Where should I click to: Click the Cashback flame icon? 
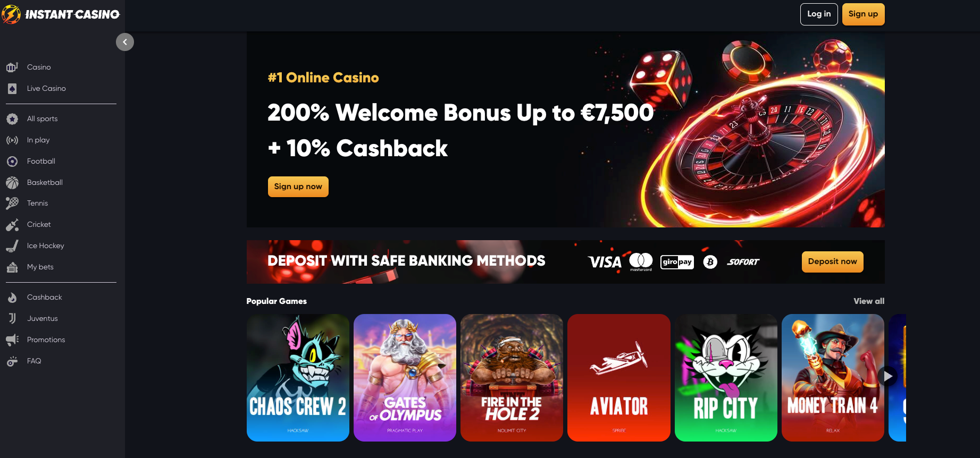pos(12,298)
